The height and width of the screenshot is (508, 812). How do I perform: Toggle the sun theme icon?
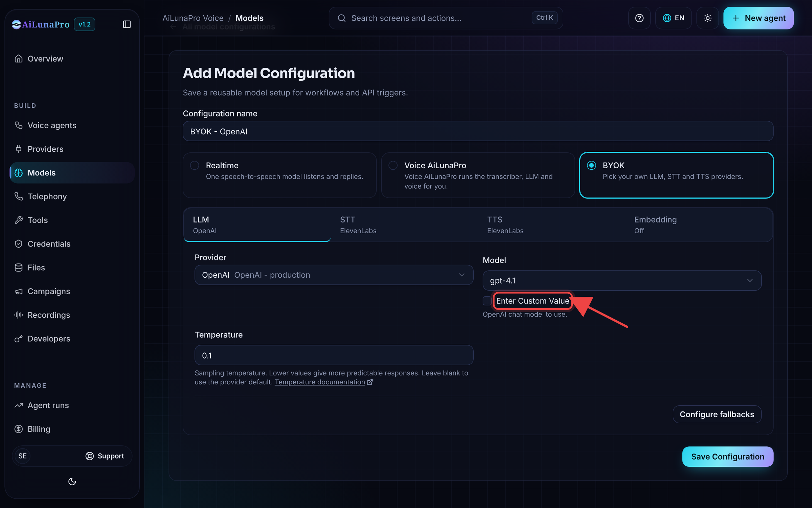pyautogui.click(x=707, y=18)
